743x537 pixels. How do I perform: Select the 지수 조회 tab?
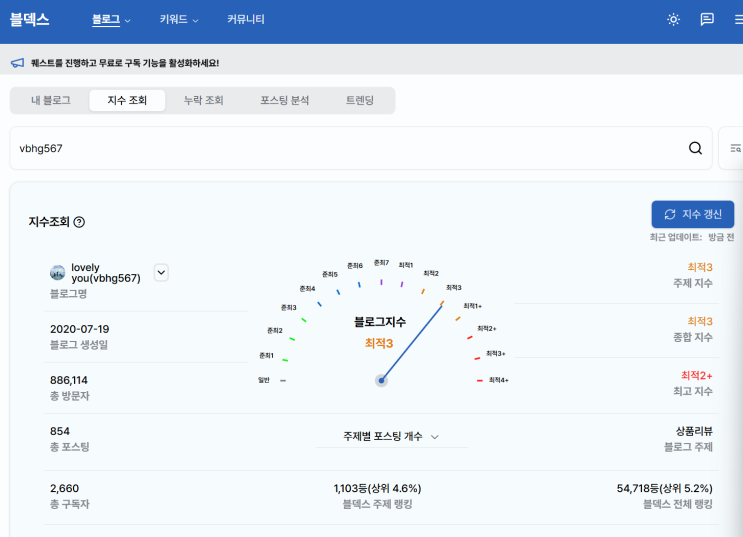click(x=127, y=100)
